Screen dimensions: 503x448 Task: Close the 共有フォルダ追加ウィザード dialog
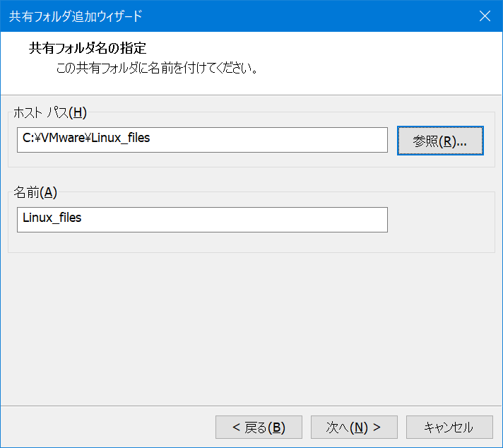coord(485,16)
